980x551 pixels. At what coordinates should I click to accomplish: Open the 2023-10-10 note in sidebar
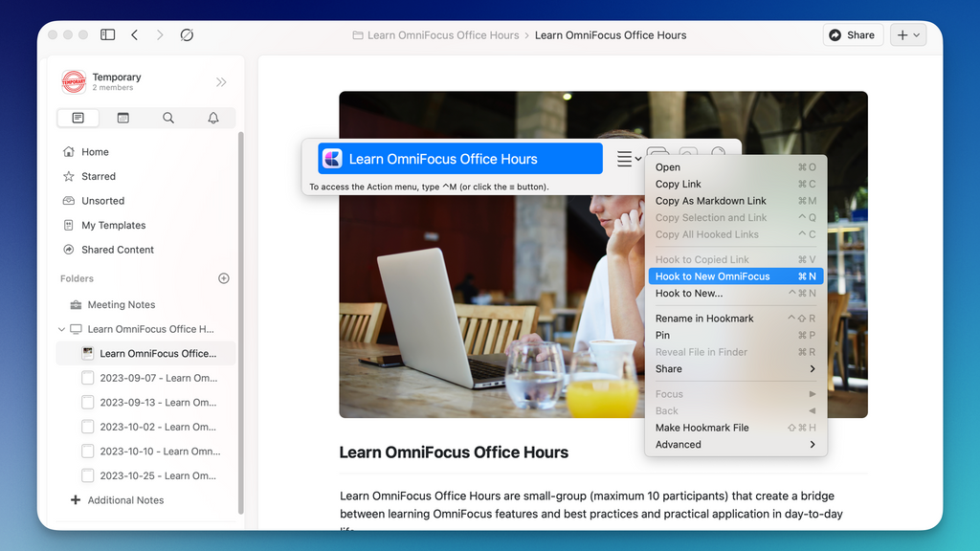pyautogui.click(x=150, y=451)
